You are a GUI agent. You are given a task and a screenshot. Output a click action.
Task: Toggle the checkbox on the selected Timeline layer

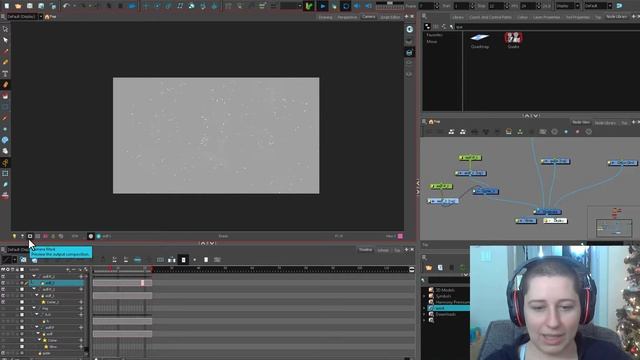22,283
